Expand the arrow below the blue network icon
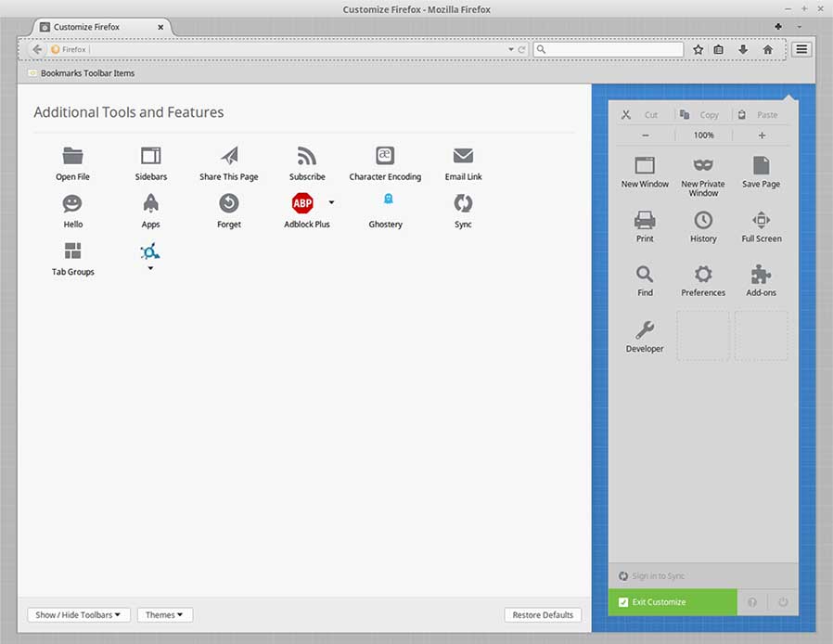This screenshot has width=833, height=644. point(150,268)
